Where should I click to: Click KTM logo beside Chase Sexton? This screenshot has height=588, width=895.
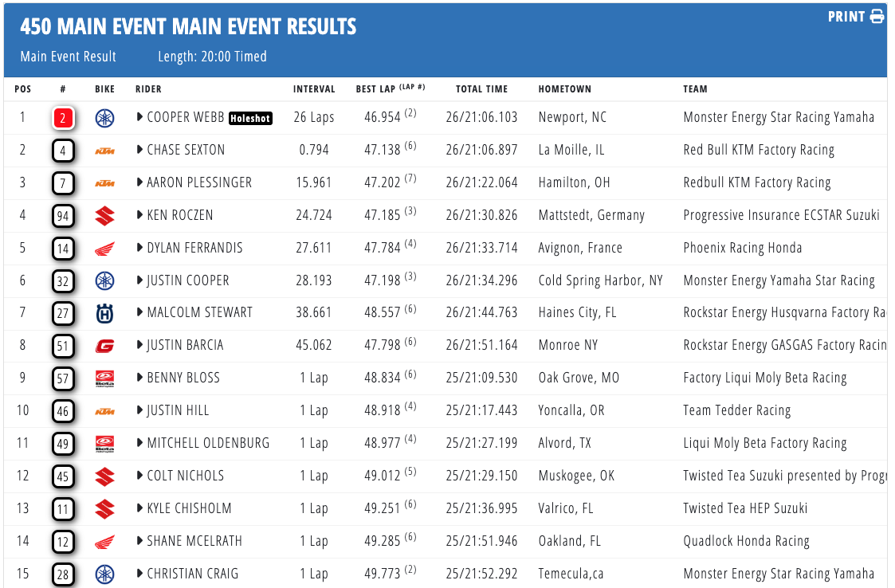point(104,151)
